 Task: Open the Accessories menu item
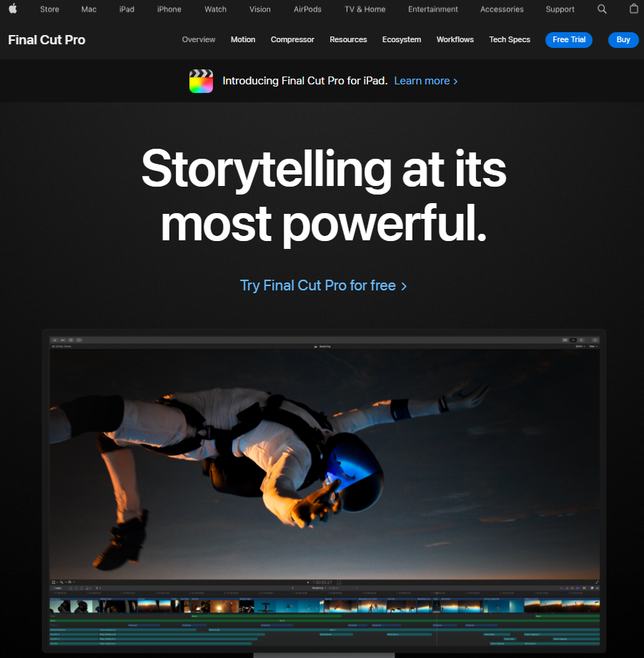click(x=502, y=9)
